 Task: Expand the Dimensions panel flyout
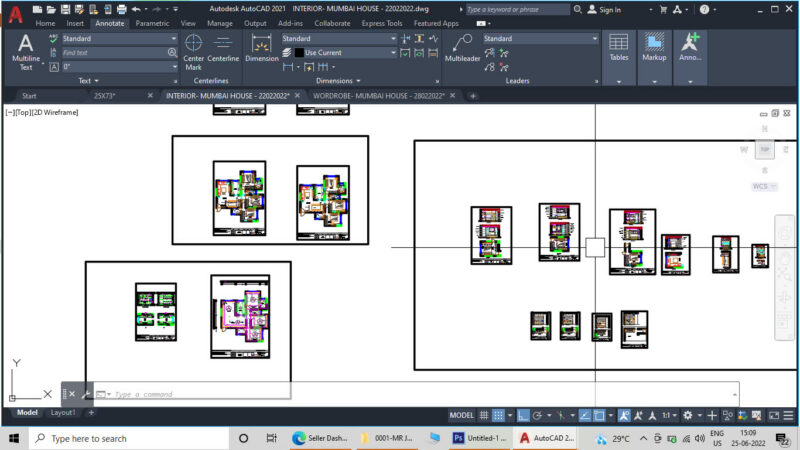coord(338,81)
